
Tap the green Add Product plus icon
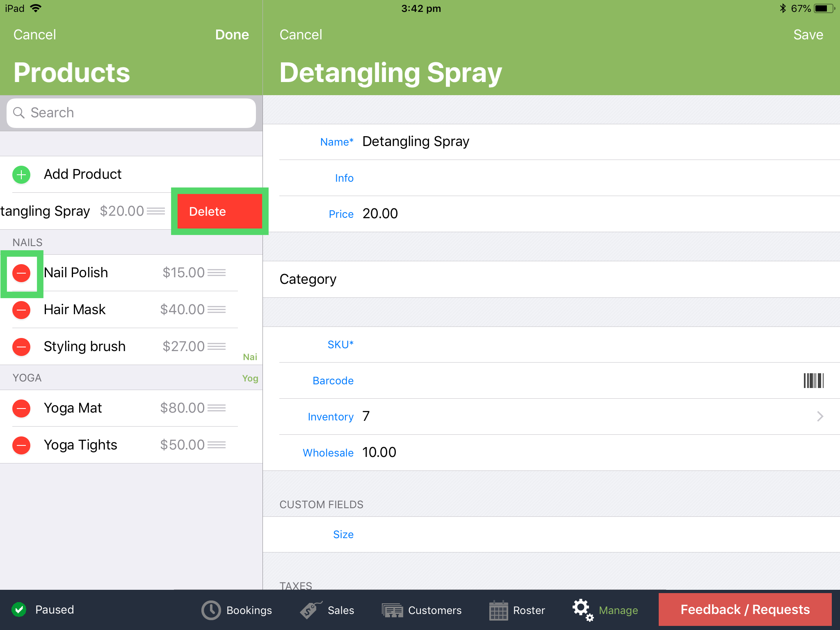click(21, 175)
